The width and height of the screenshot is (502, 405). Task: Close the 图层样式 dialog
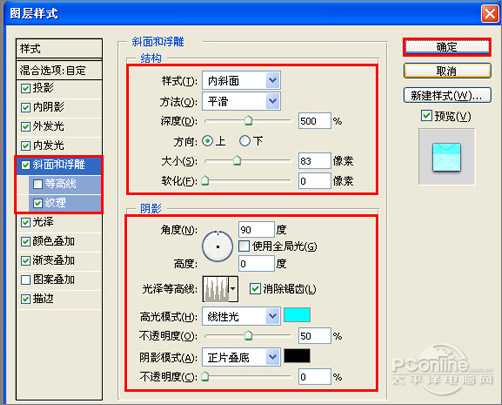tap(489, 14)
